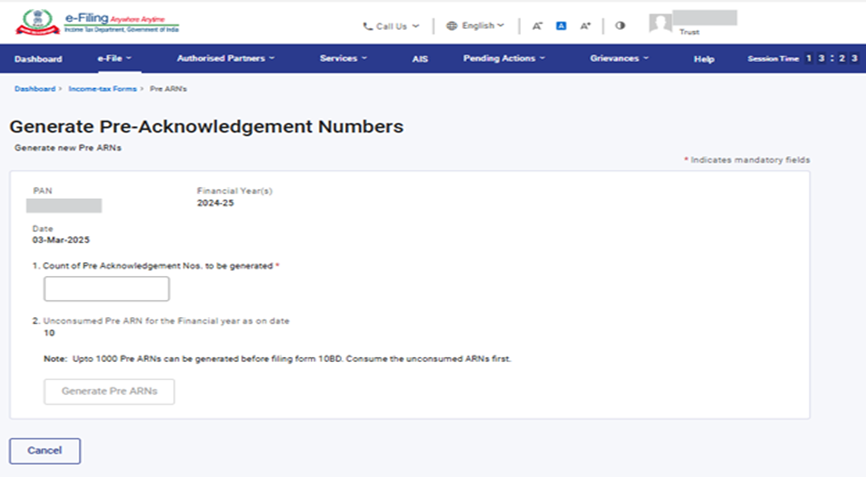Click the date value 03-Mar-2025
The width and height of the screenshot is (866, 477).
(x=61, y=240)
